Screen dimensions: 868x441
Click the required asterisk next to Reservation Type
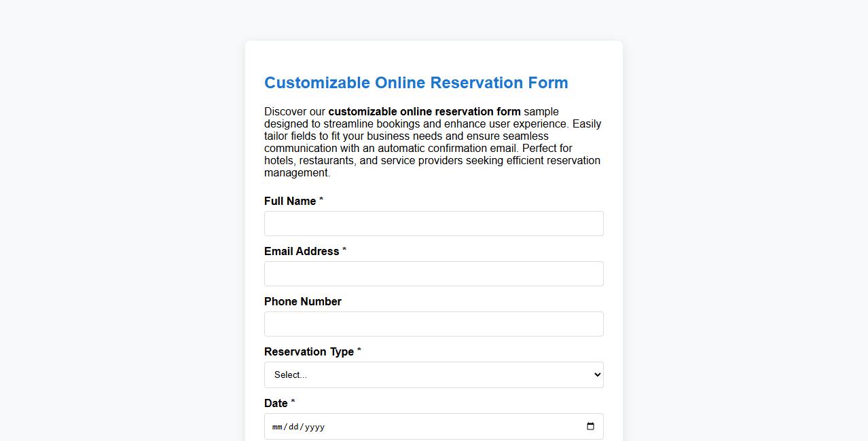[x=359, y=349]
